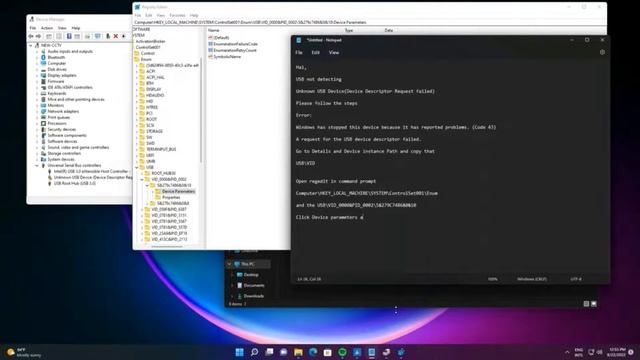Viewport: 640px width, 360px height.
Task: Select the STORAGE key in Registry Editor
Action: [154, 131]
